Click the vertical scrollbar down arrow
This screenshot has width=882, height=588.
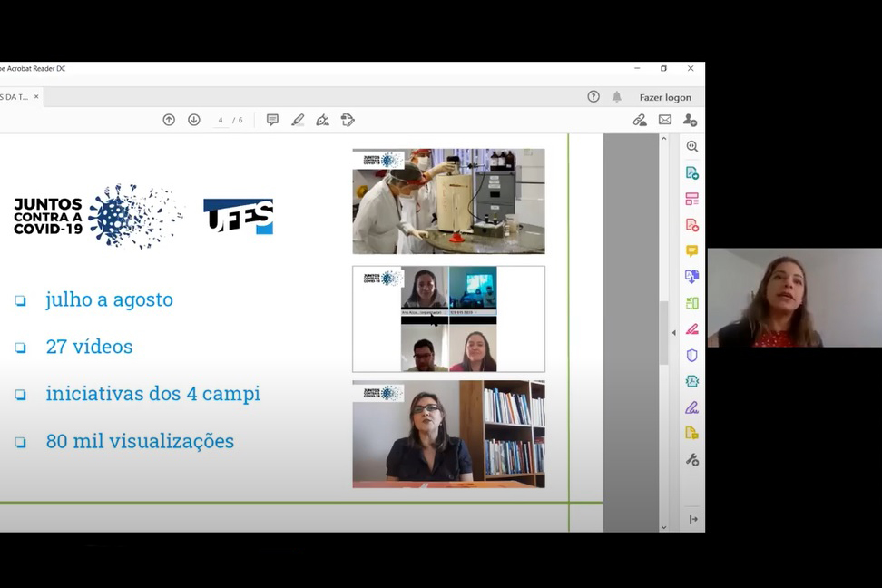point(663,526)
